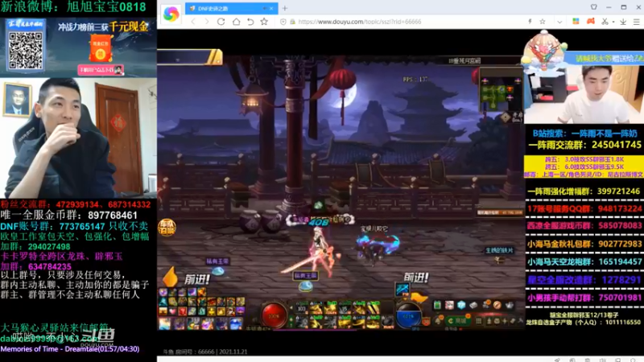Click the 斗鱼 房间号: 66666 footer text

pos(205,352)
